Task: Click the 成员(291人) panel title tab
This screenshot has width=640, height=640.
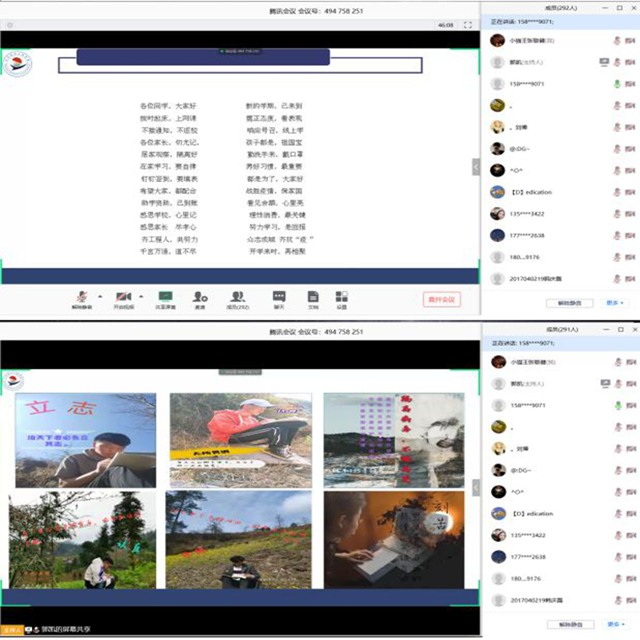Action: click(x=560, y=326)
